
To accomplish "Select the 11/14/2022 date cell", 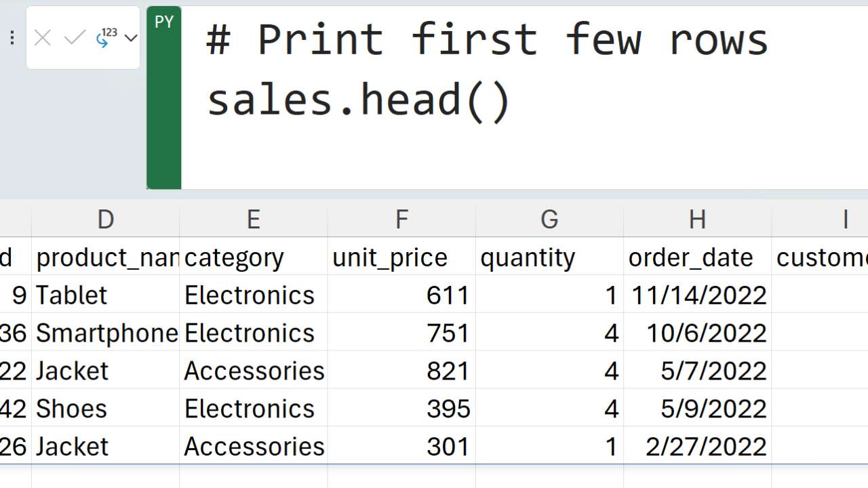I will (x=697, y=296).
